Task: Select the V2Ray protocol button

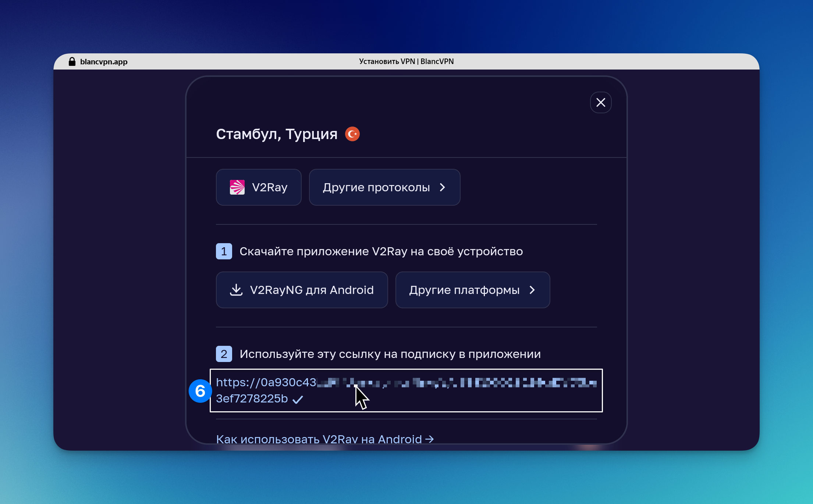Action: 259,187
